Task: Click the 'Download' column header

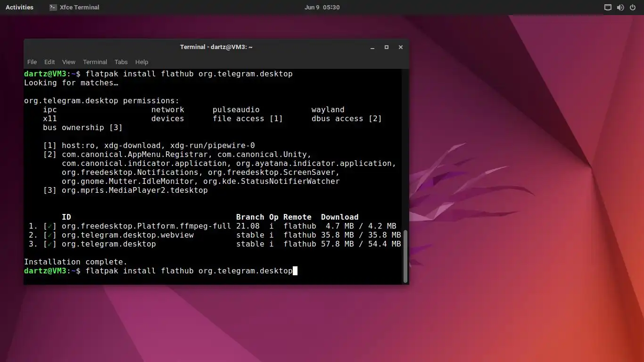Action: (x=340, y=217)
